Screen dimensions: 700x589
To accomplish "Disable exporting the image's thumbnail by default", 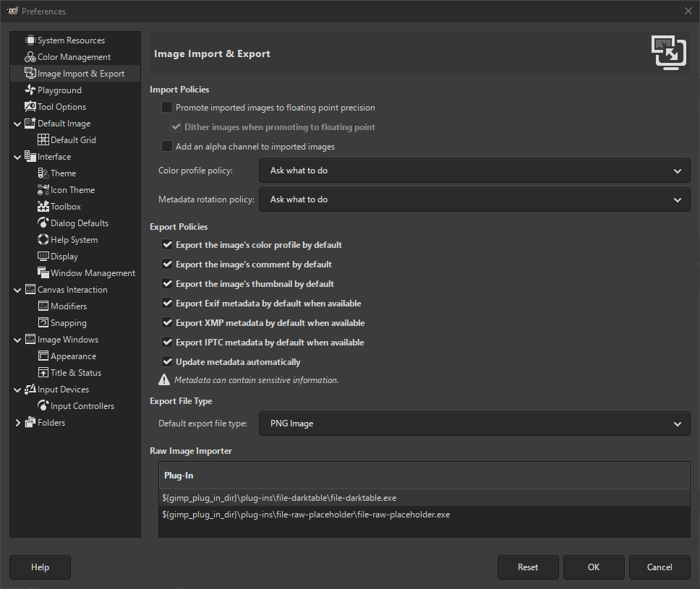I will pyautogui.click(x=167, y=283).
